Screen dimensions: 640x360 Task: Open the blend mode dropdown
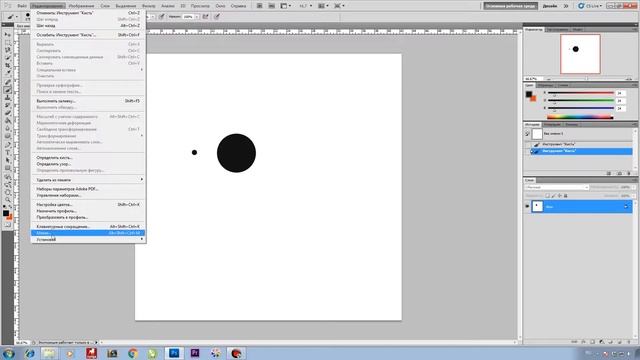point(557,187)
